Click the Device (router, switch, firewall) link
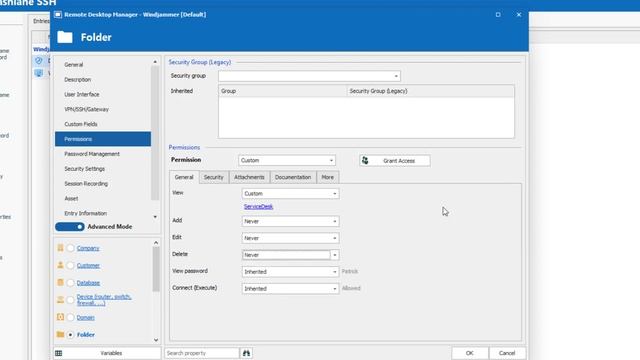Screen dimensions: 640x360 click(104, 300)
